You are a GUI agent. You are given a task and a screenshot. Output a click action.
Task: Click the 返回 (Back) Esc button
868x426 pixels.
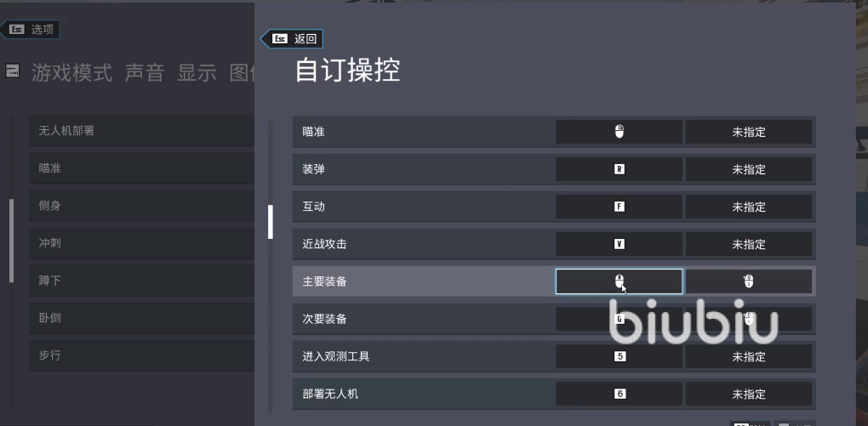click(x=292, y=39)
